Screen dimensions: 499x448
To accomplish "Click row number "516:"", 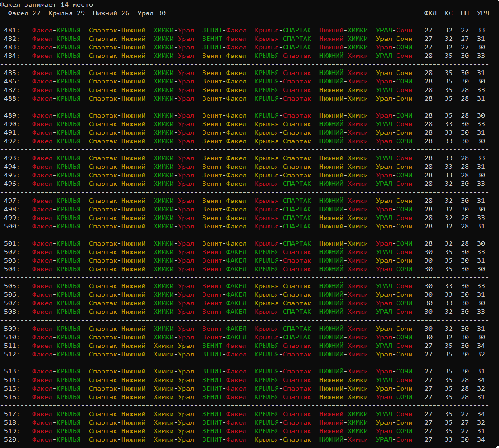I will tap(12, 397).
